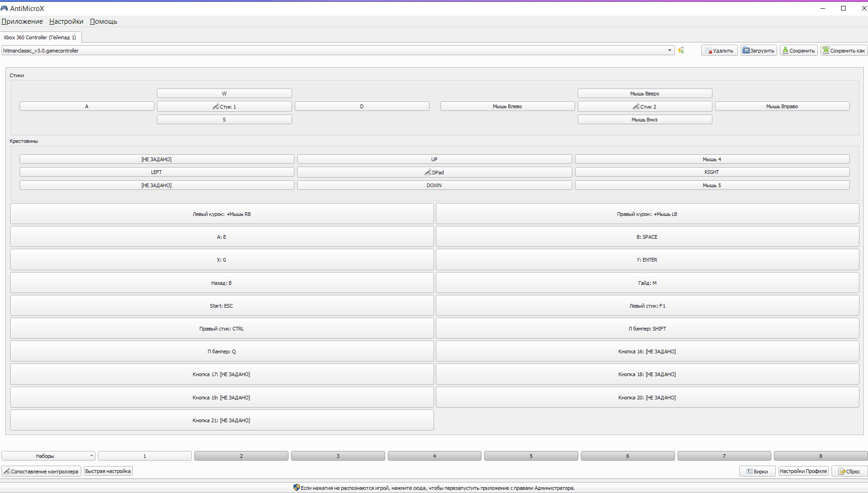
Task: Switch to set number 5
Action: tap(531, 456)
